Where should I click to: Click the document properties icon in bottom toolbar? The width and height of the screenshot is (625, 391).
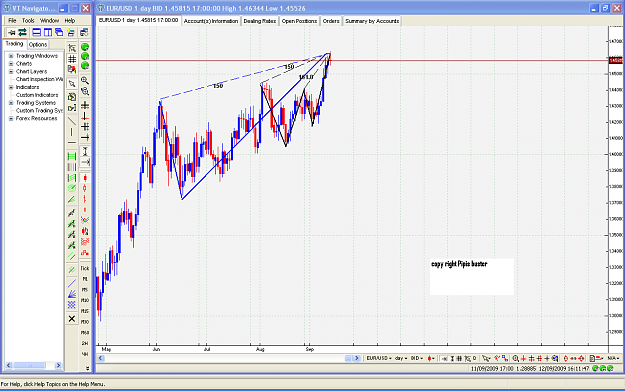coord(592,358)
